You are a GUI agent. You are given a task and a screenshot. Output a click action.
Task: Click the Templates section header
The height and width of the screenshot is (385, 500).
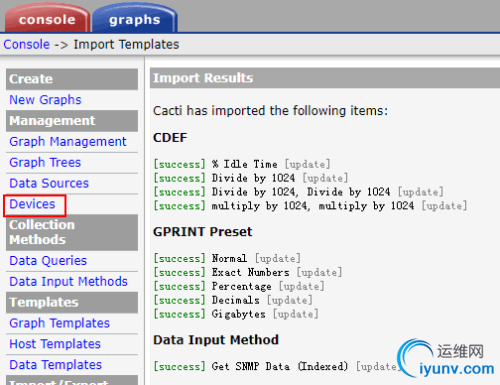[72, 302]
